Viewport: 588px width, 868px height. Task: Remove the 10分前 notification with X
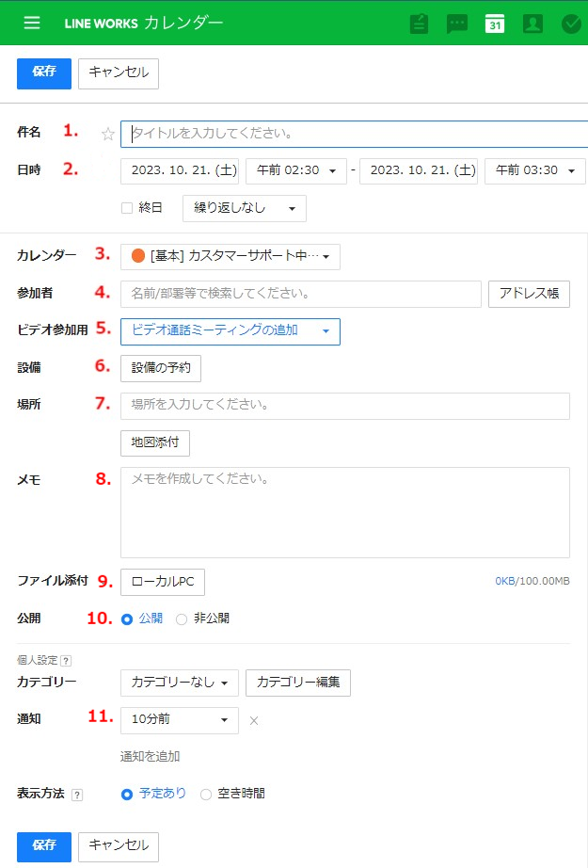(253, 721)
